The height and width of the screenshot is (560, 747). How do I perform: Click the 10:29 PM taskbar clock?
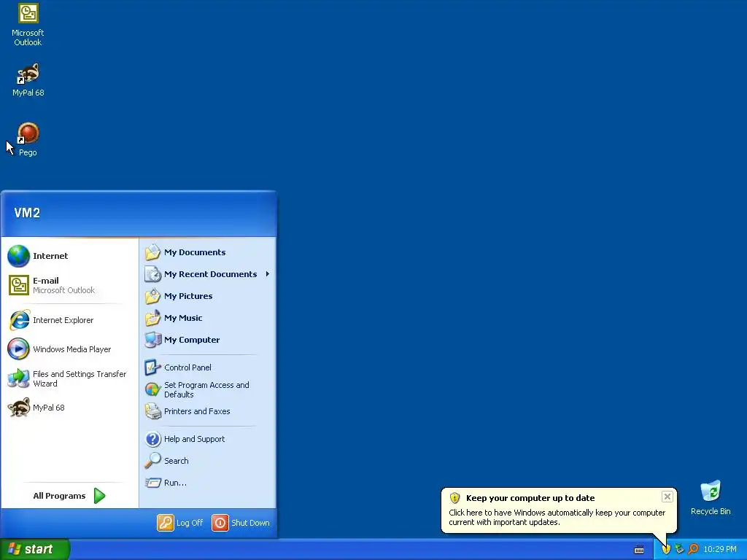(x=720, y=549)
